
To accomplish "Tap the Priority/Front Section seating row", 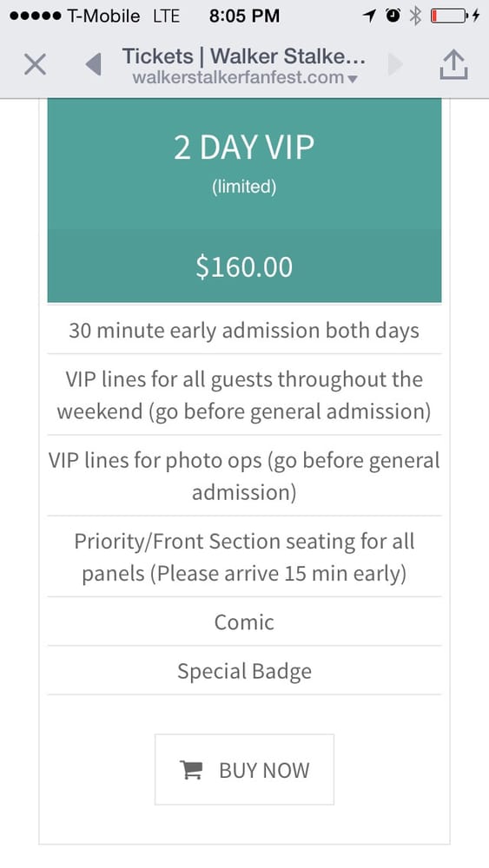I will [244, 557].
